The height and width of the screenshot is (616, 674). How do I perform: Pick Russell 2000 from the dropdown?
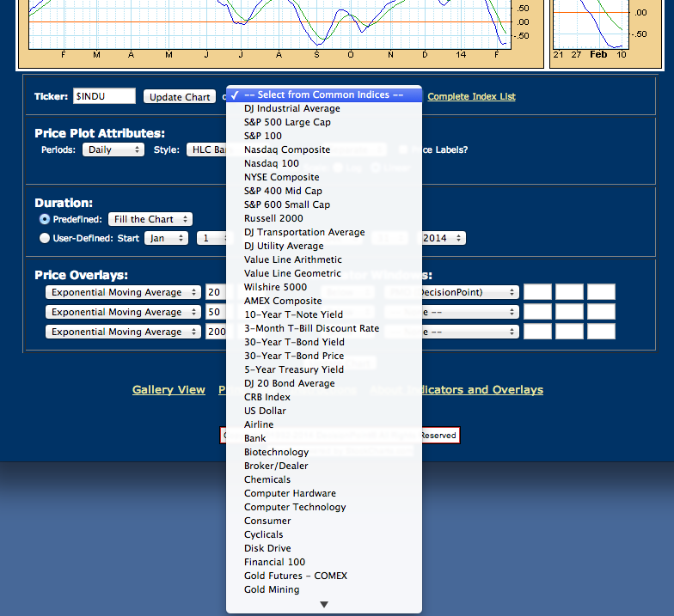pyautogui.click(x=273, y=218)
